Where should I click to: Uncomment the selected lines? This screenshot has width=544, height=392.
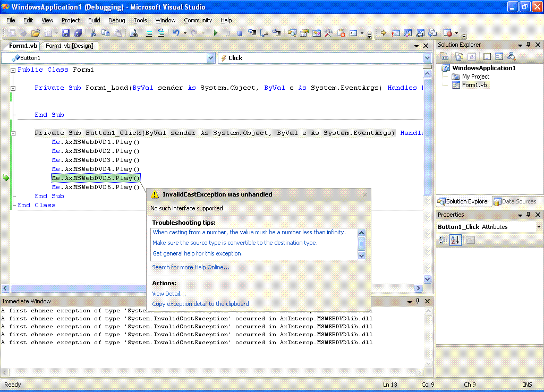161,33
